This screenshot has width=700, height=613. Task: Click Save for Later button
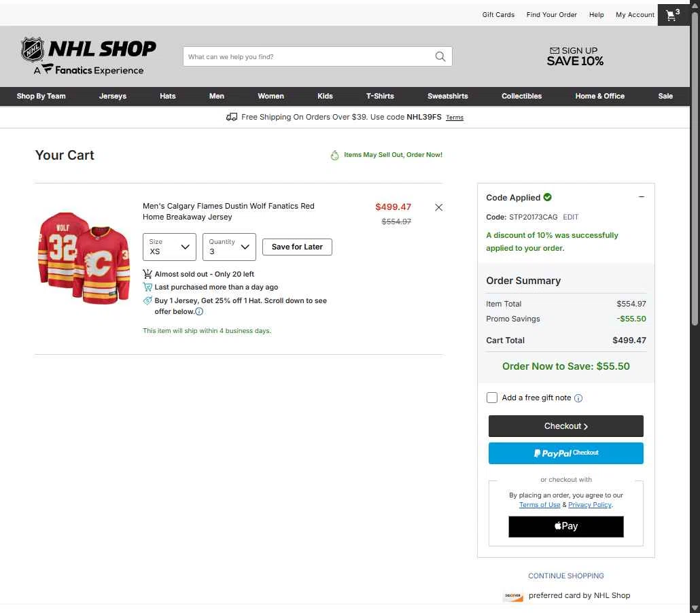[297, 247]
